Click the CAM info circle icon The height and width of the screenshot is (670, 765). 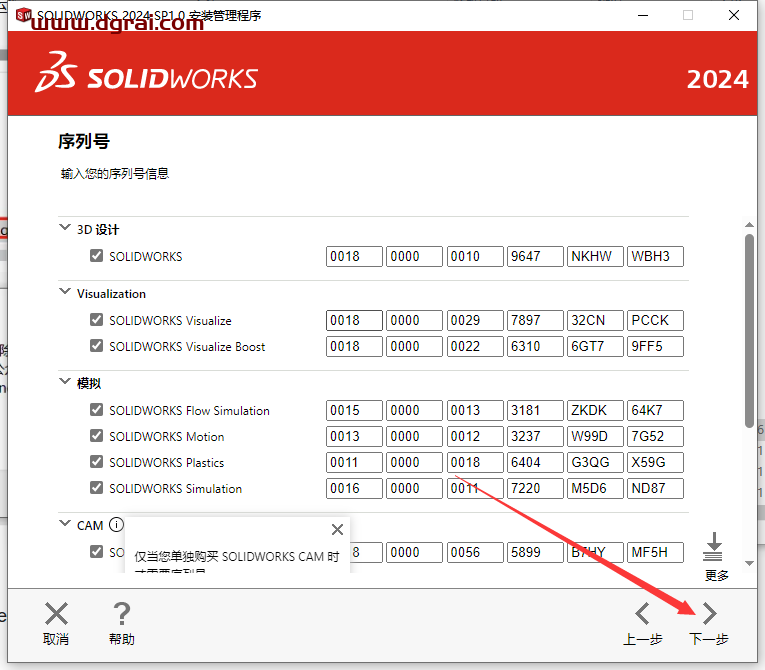[116, 525]
